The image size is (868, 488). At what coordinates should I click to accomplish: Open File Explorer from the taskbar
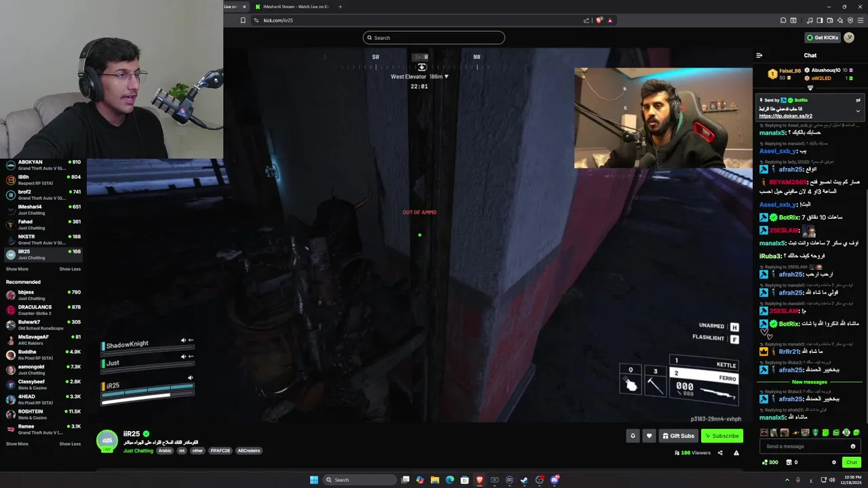pyautogui.click(x=435, y=480)
